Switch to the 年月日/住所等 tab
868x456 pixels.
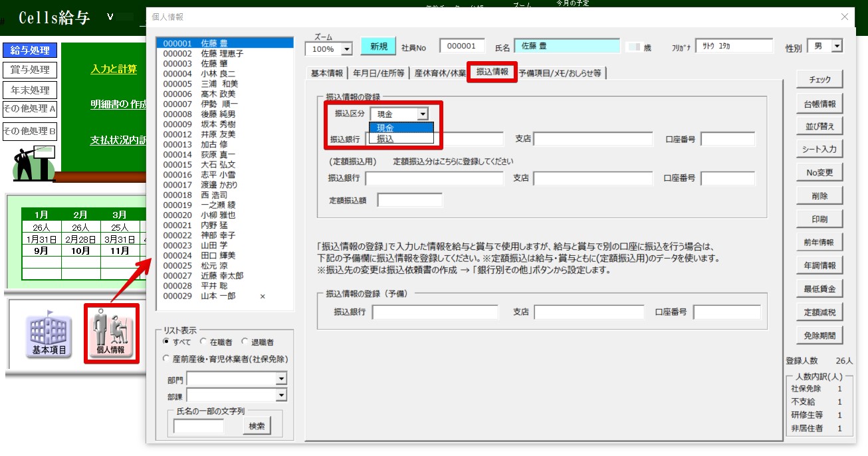click(x=378, y=73)
